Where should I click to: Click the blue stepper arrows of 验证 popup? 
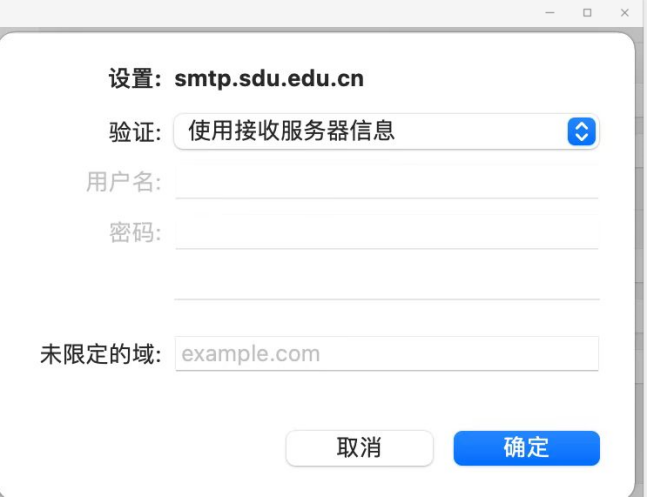[581, 132]
